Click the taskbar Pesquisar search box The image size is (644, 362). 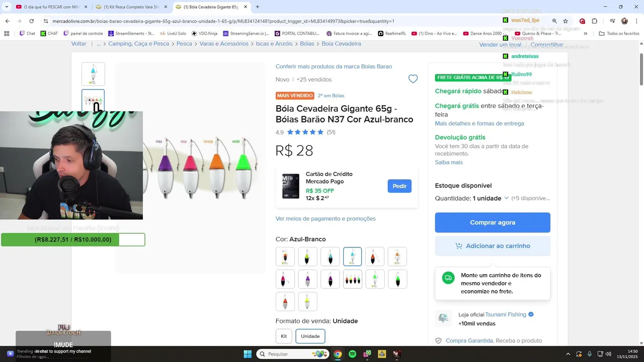(x=292, y=354)
